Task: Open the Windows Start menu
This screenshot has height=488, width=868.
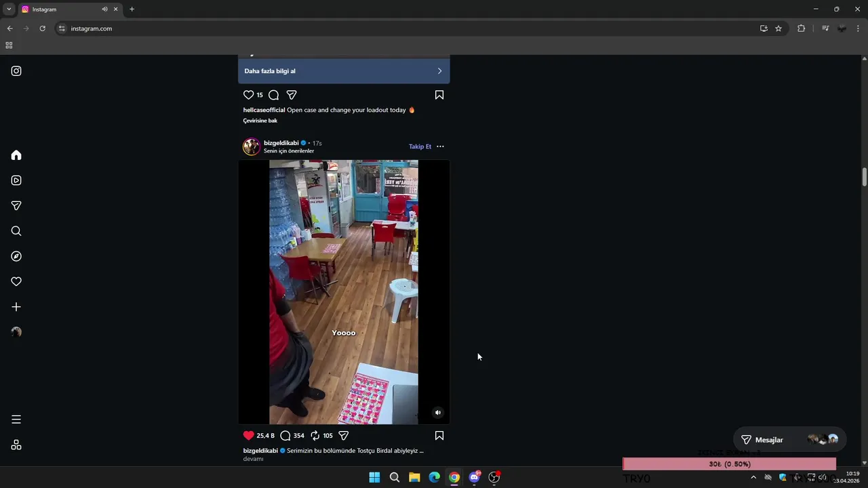Action: (374, 477)
